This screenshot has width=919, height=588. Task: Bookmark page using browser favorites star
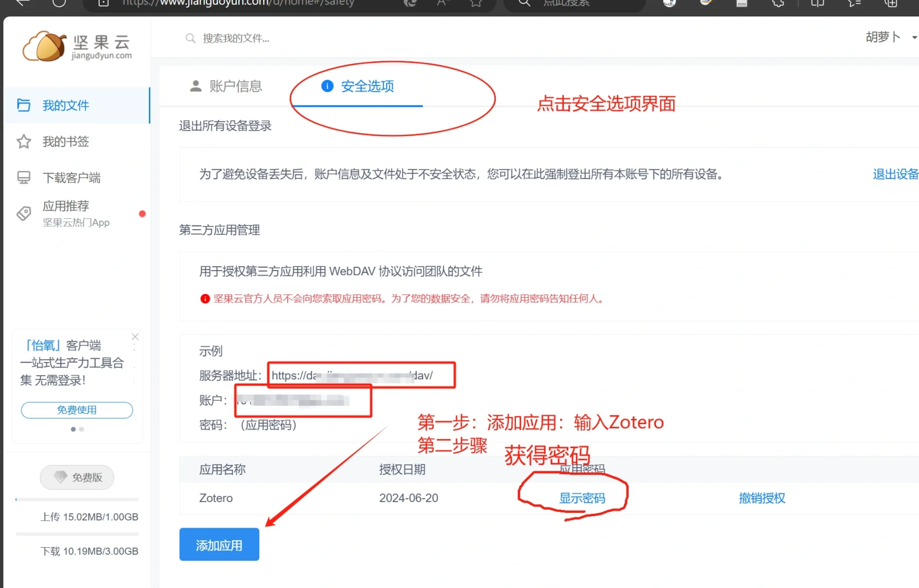[x=475, y=3]
